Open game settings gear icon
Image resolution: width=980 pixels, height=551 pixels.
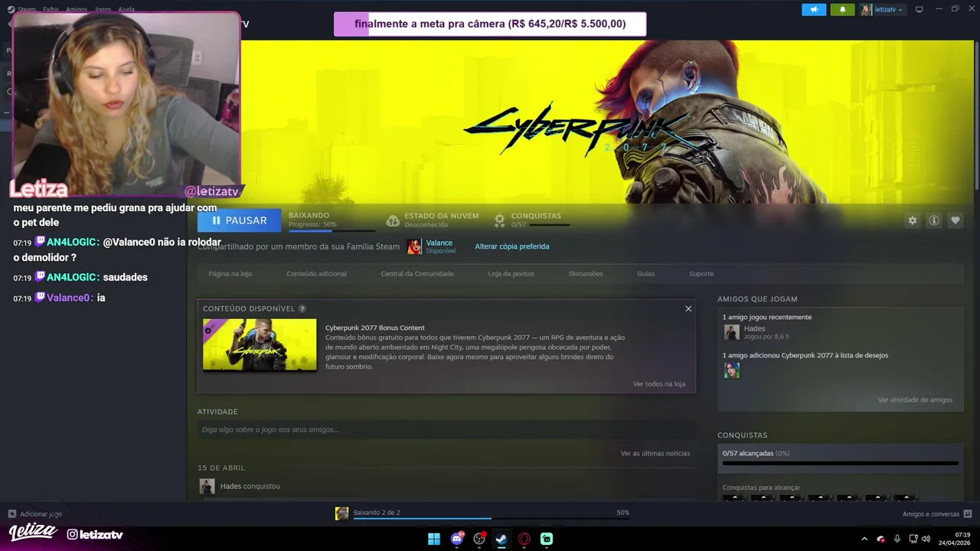[912, 220]
